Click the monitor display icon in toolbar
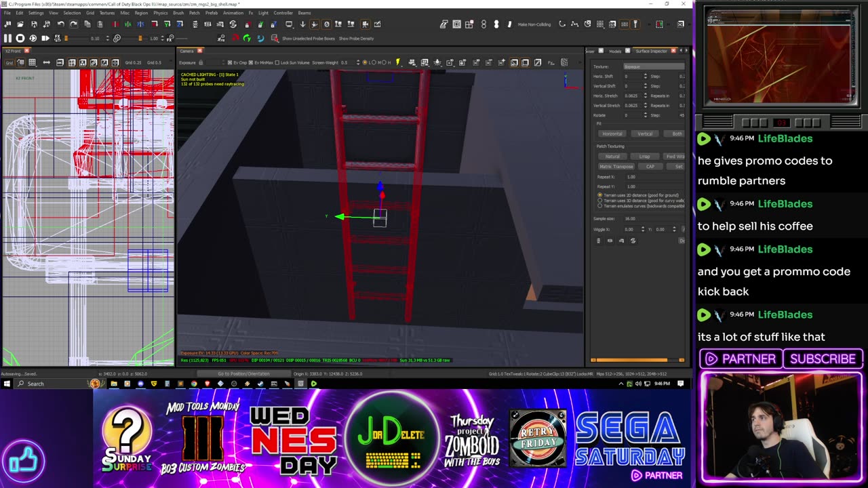The width and height of the screenshot is (868, 488). tap(289, 24)
